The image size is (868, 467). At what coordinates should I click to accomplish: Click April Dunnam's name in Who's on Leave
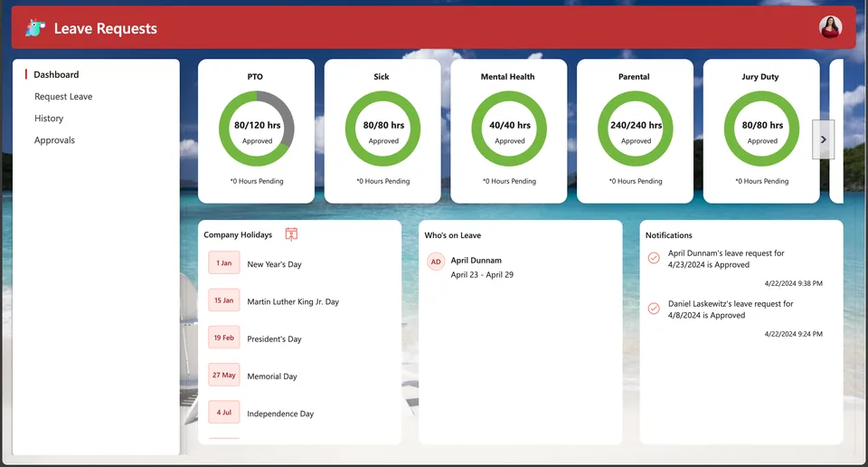coord(476,260)
